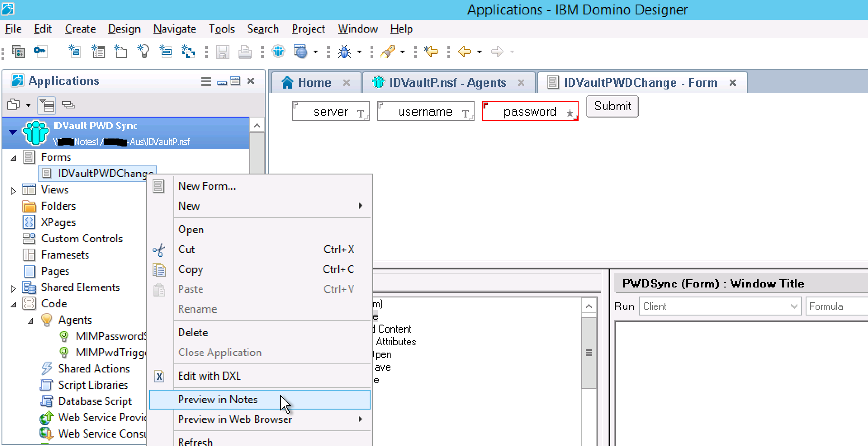868x446 pixels.
Task: Open the Run Client dropdown
Action: coord(794,306)
